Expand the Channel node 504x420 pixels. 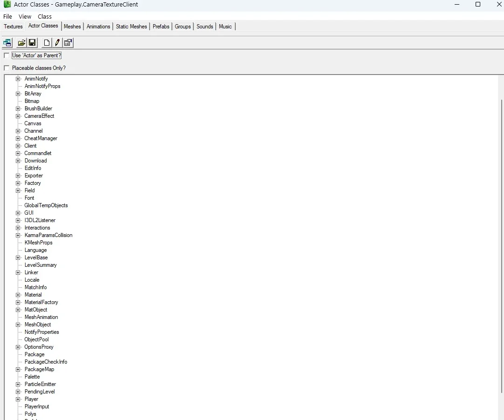(18, 131)
